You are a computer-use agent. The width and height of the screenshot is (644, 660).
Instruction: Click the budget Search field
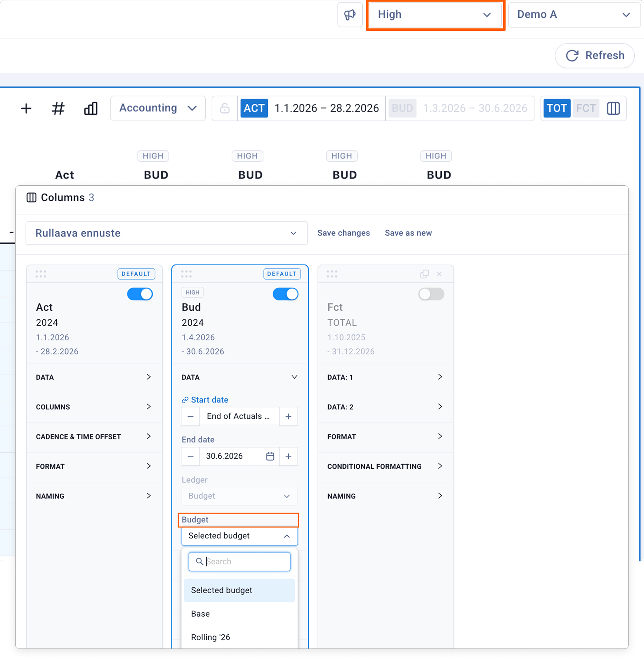pos(239,562)
